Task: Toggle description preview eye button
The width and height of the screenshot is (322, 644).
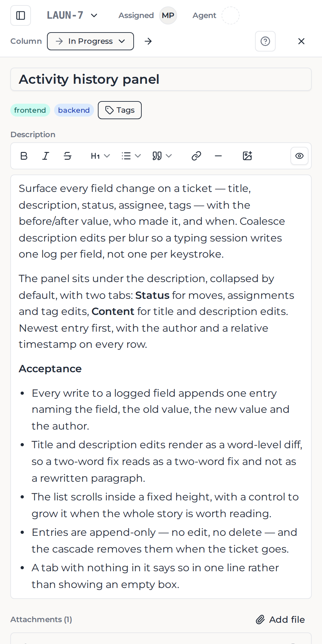Action: point(299,156)
